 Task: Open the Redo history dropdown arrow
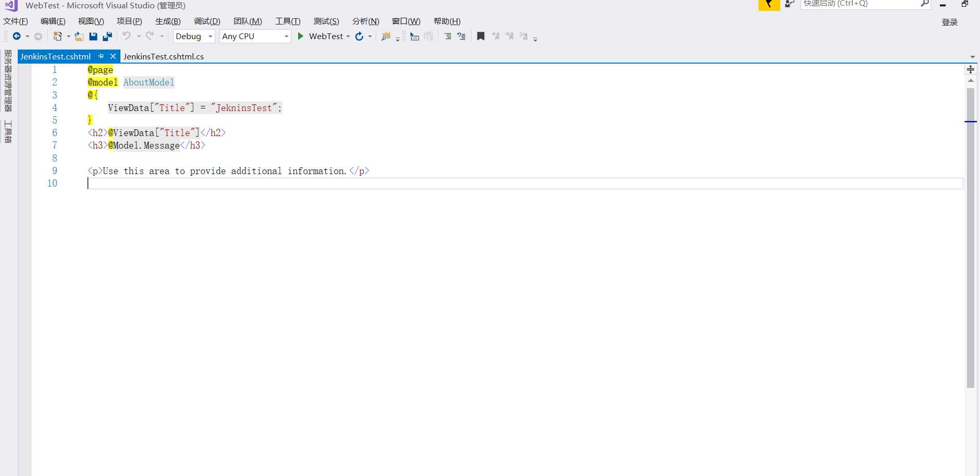pyautogui.click(x=162, y=36)
